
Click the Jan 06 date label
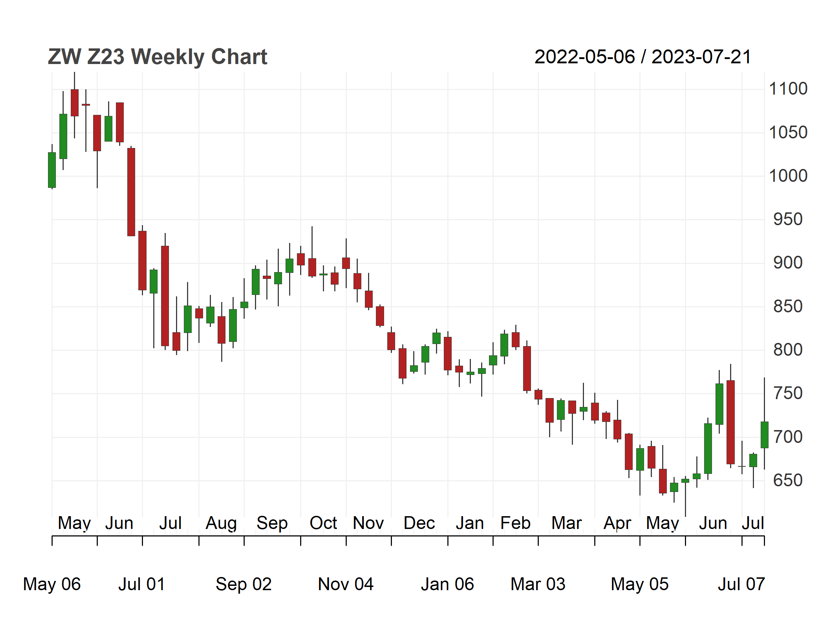point(447,584)
